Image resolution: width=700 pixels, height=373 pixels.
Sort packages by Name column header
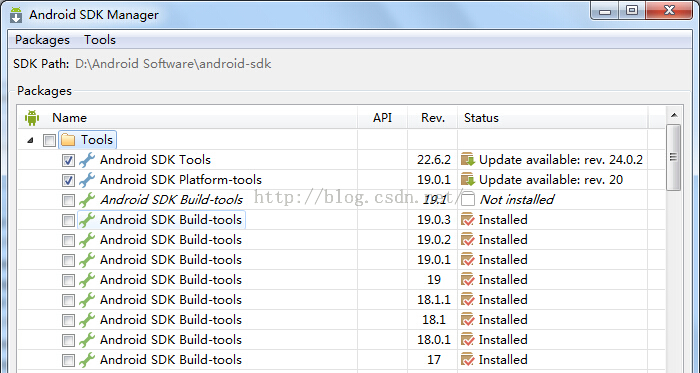pos(69,118)
